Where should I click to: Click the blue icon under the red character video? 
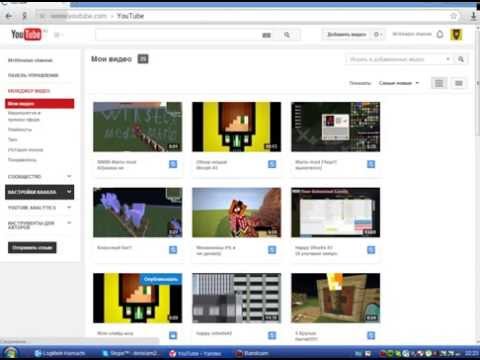(x=272, y=250)
